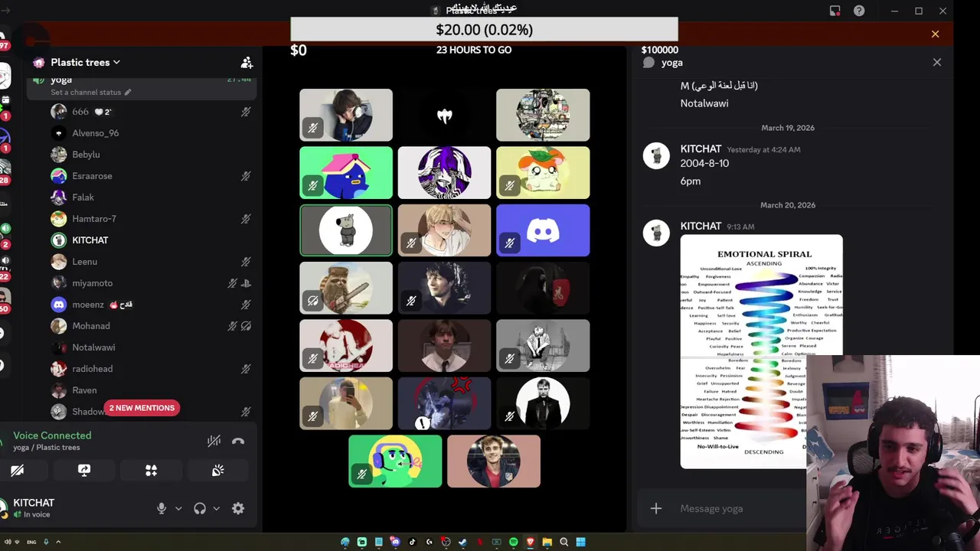
Task: Open KITCHAT's avatar on the 9:13 AM message
Action: tap(656, 233)
